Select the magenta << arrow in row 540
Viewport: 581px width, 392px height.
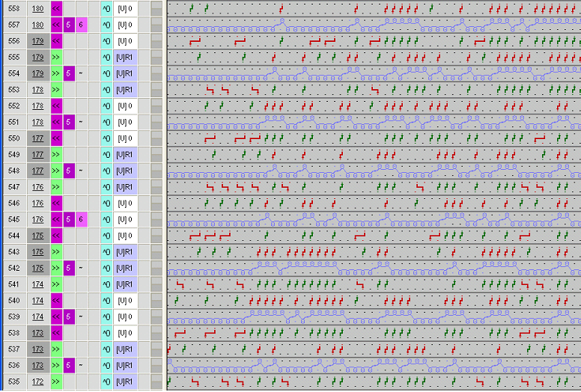click(x=56, y=300)
